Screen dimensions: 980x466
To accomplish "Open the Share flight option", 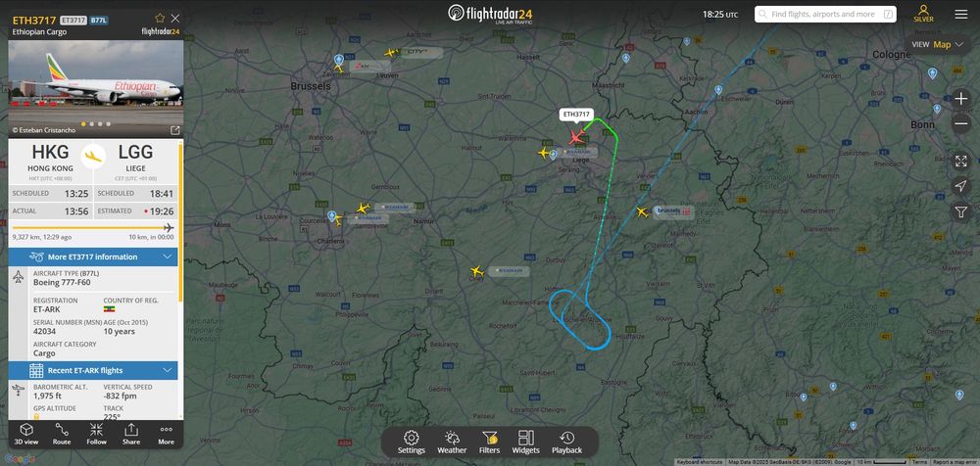I will click(x=131, y=434).
